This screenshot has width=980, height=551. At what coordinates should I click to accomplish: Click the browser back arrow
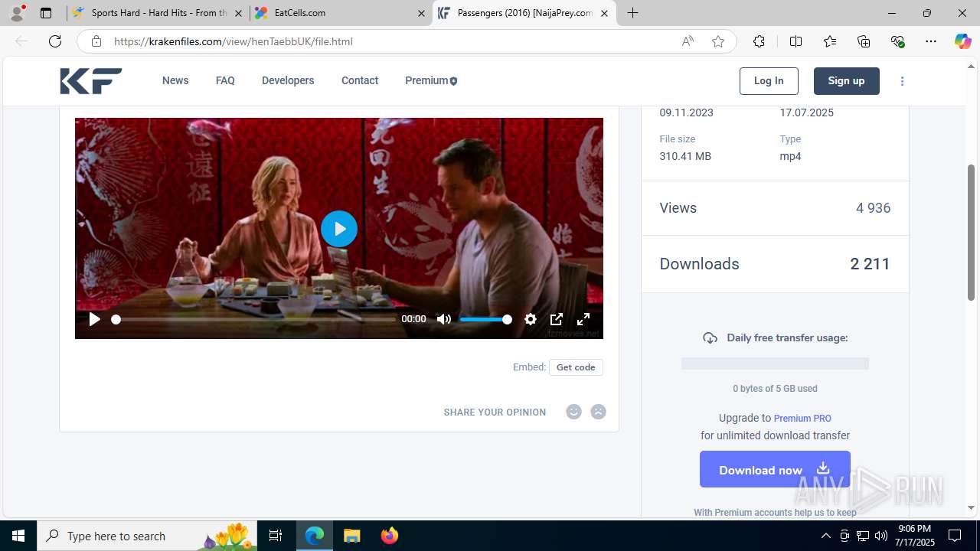(x=21, y=41)
